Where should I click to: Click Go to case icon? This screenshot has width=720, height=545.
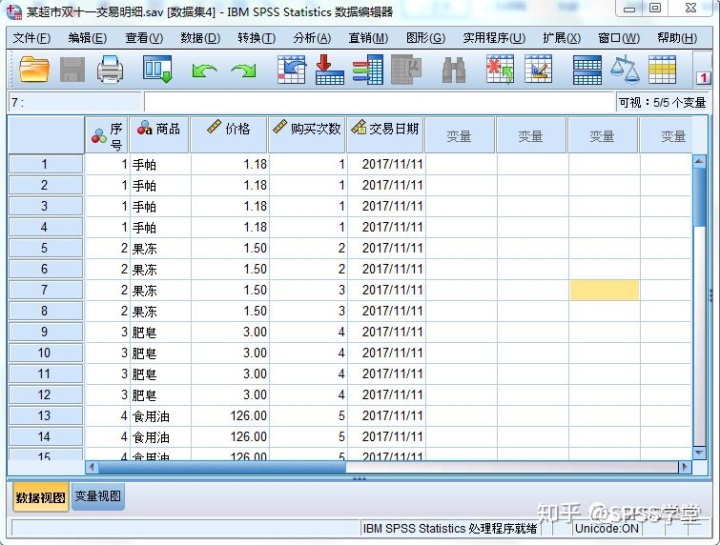click(x=292, y=69)
